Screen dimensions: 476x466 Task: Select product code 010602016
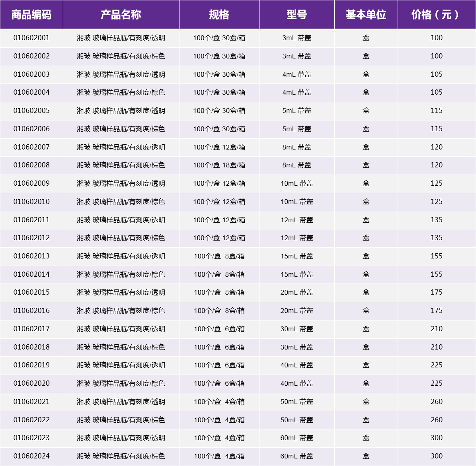(x=31, y=311)
